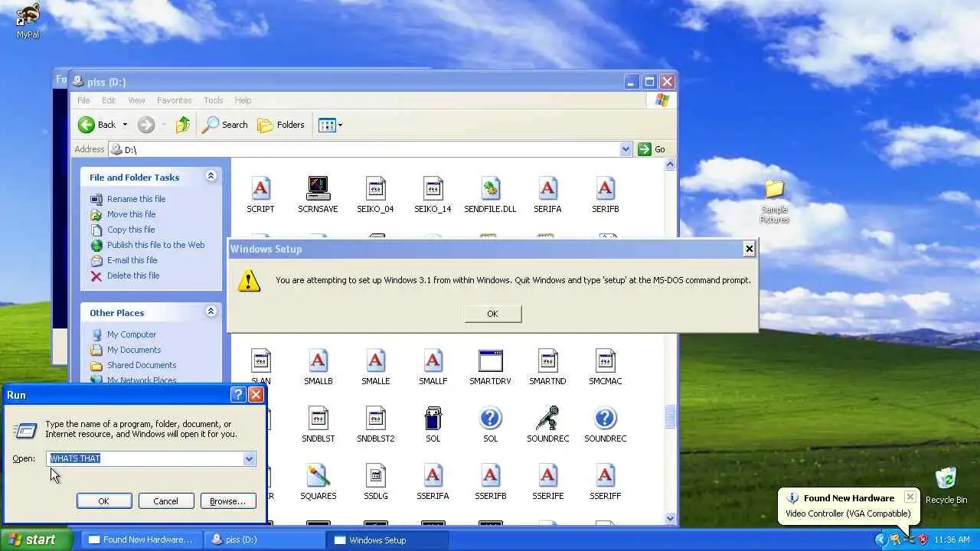Viewport: 980px width, 551px height.
Task: Click the Run dialog help question button
Action: (238, 395)
